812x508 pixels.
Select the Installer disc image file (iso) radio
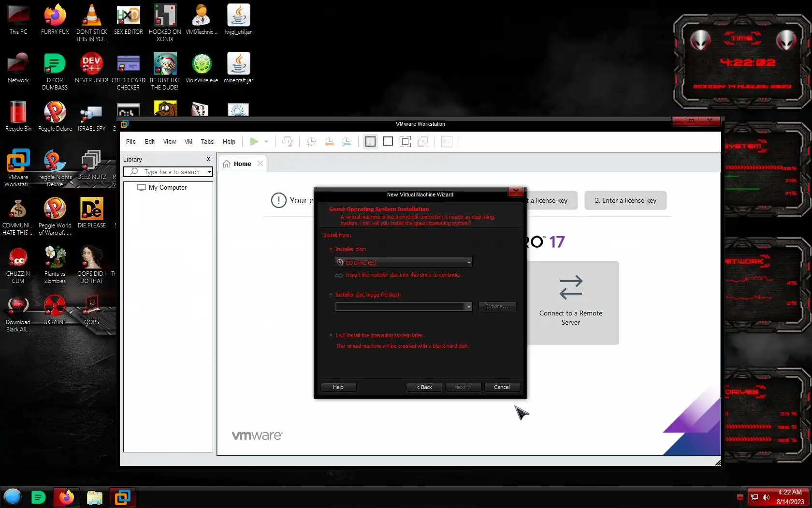[331, 295]
